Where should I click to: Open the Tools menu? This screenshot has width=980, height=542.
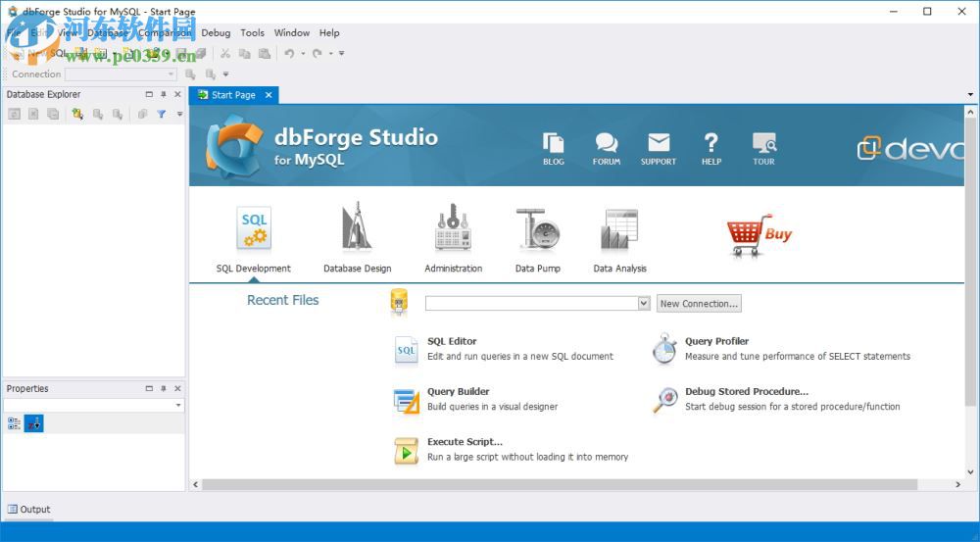pos(253,33)
